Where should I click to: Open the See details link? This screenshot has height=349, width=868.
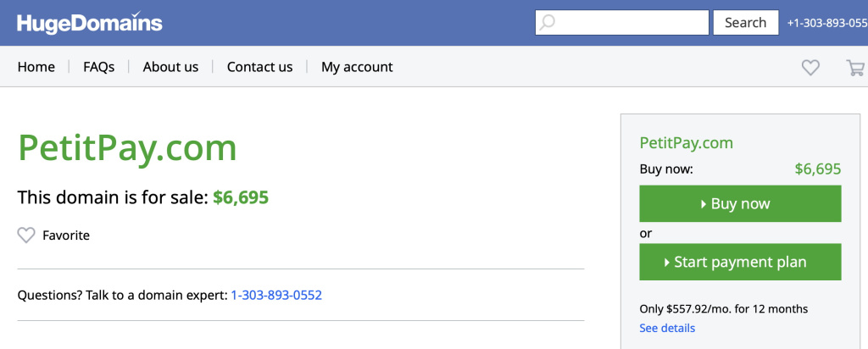[x=667, y=328]
